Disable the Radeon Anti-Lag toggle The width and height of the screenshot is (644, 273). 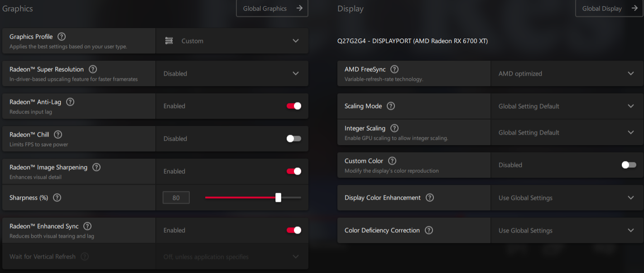293,106
